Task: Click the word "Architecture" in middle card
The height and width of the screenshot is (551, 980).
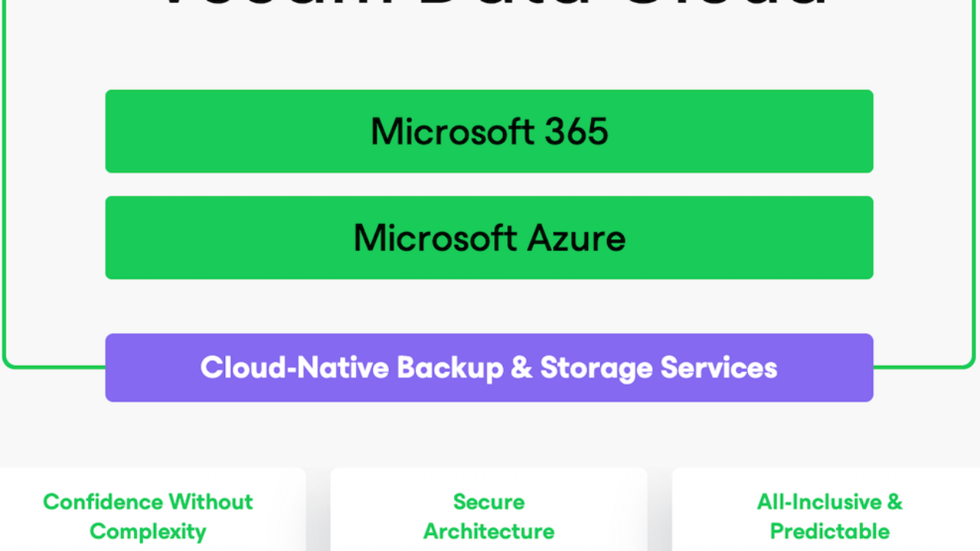Action: pos(488,531)
